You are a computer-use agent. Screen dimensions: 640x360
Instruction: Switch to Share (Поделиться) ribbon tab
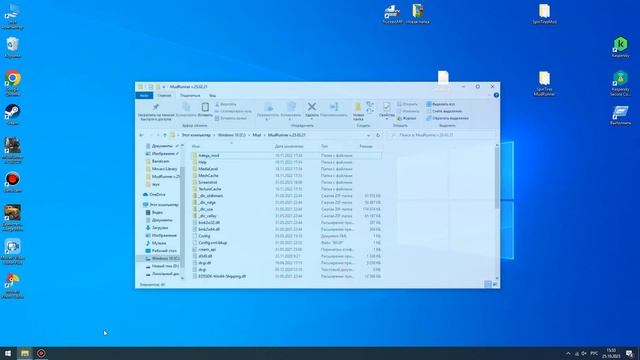[190, 96]
